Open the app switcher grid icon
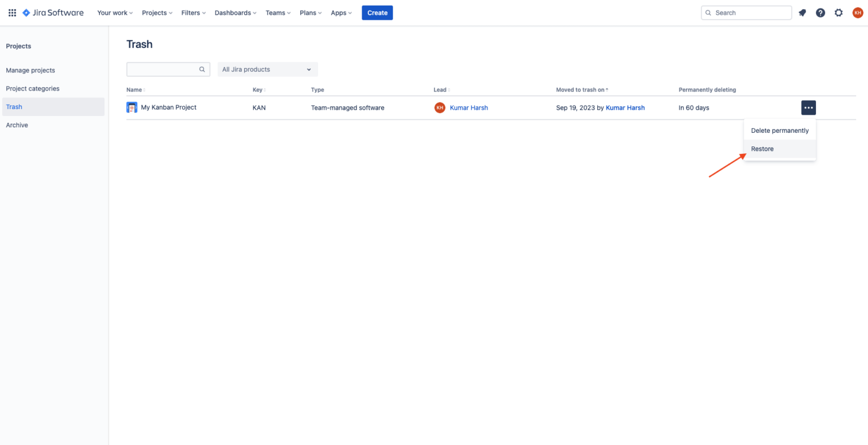This screenshot has height=445, width=868. point(12,12)
